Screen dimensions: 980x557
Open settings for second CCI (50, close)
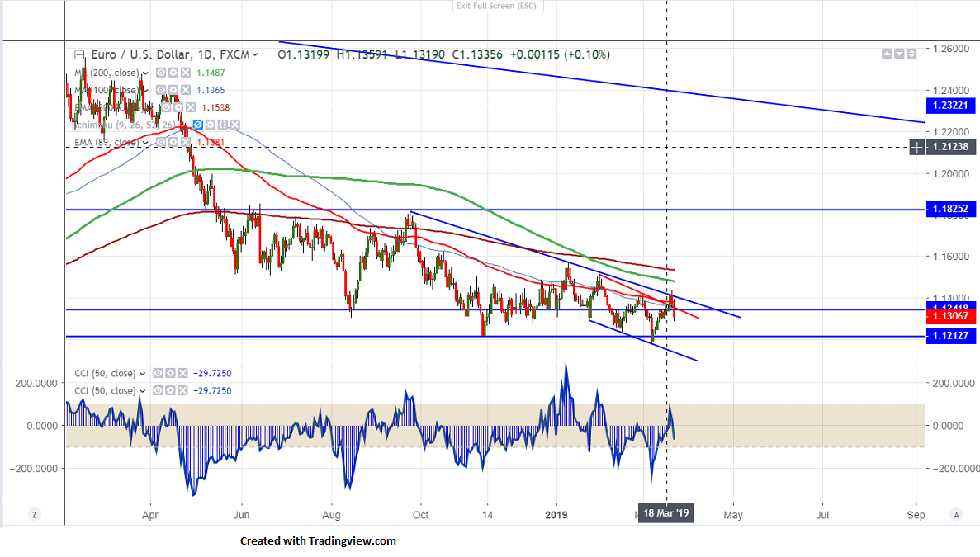(x=170, y=391)
